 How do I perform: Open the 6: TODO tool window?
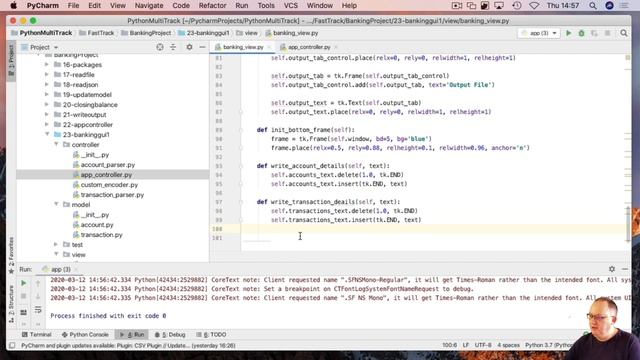click(211, 334)
